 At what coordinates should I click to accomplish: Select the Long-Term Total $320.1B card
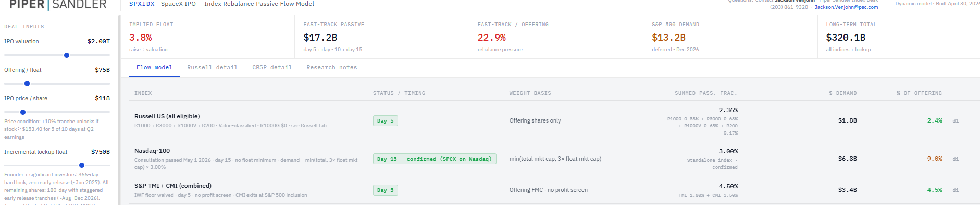(899, 37)
